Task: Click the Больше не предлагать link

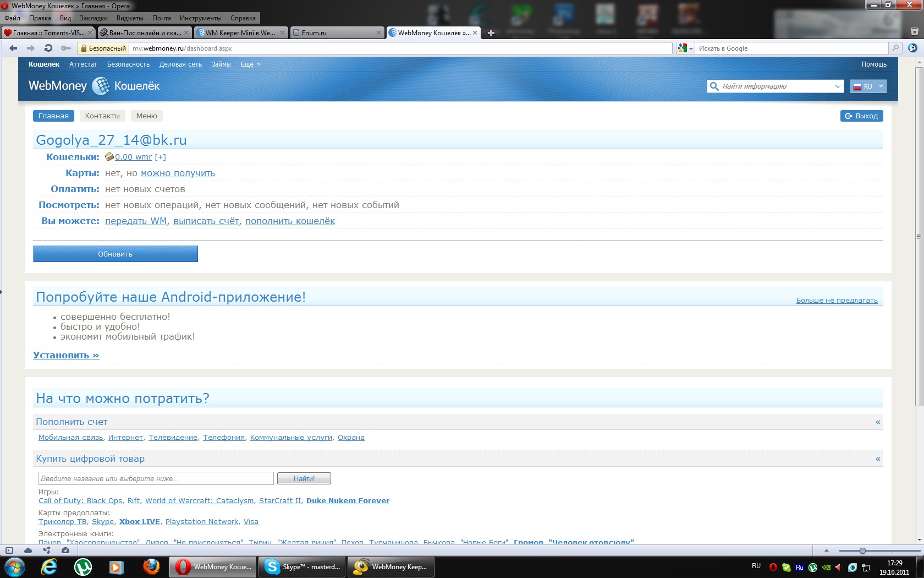Action: point(837,301)
